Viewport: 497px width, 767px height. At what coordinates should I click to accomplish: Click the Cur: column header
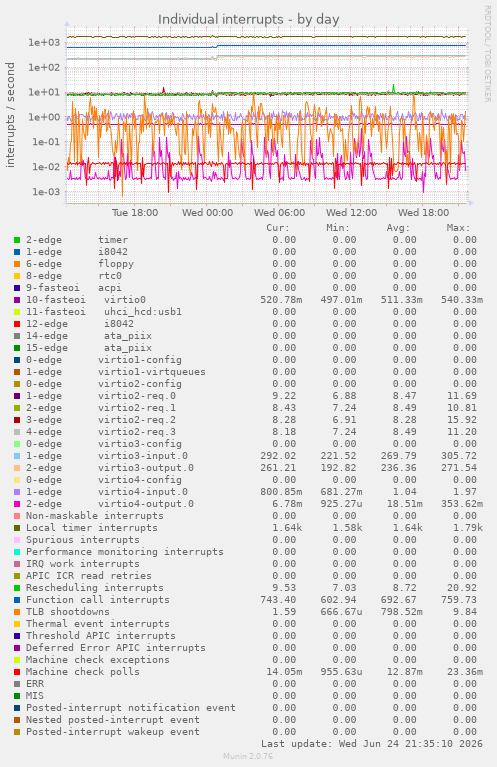click(278, 228)
